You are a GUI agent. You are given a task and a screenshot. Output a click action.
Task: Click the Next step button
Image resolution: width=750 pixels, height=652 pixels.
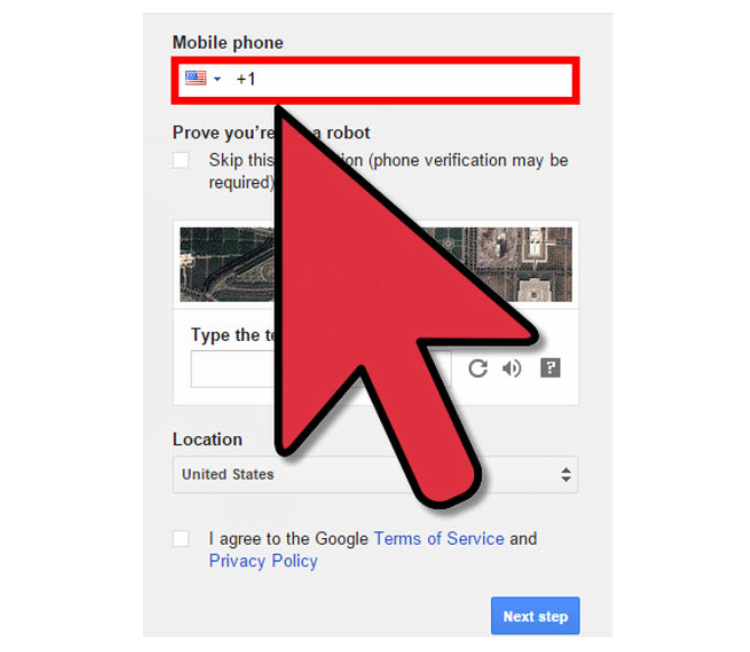coord(535,616)
